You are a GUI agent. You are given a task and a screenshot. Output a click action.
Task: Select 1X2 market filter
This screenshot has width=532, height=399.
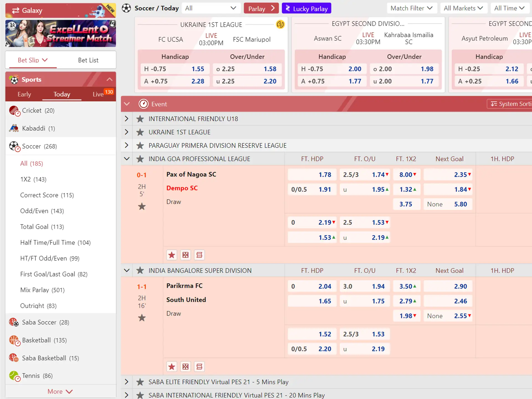point(33,179)
